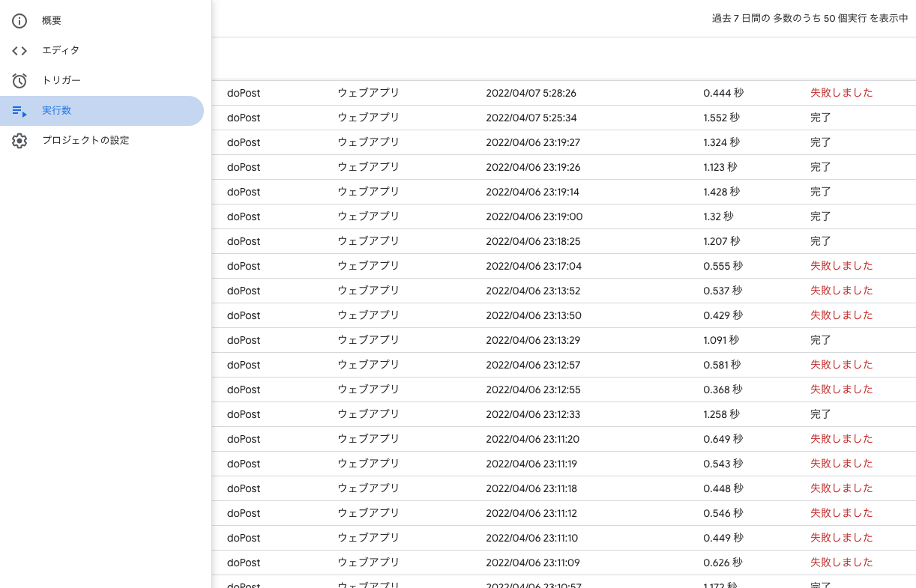This screenshot has width=916, height=588.
Task: Click the duration 1.32 秒
Action: (x=718, y=216)
